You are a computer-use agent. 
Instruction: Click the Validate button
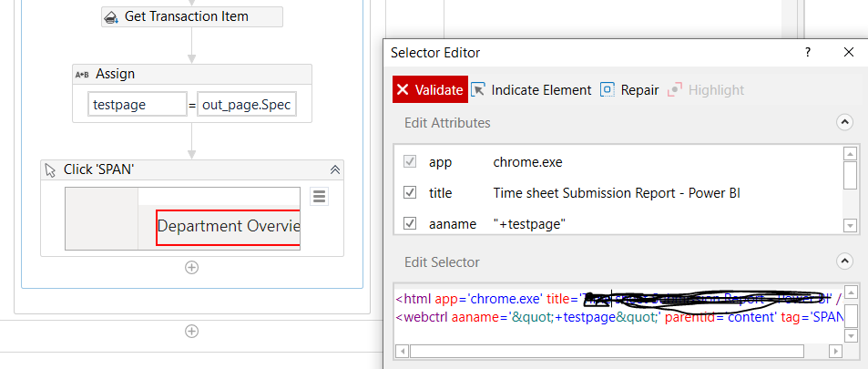(x=430, y=90)
